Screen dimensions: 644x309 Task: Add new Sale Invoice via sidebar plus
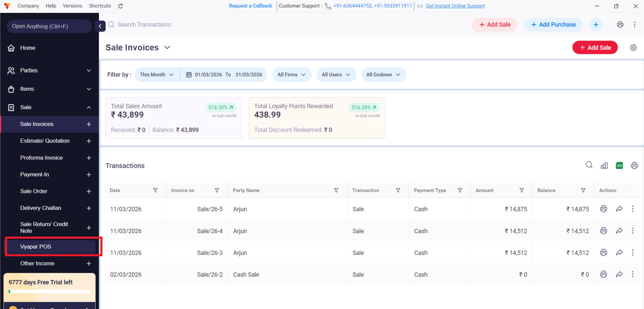89,124
